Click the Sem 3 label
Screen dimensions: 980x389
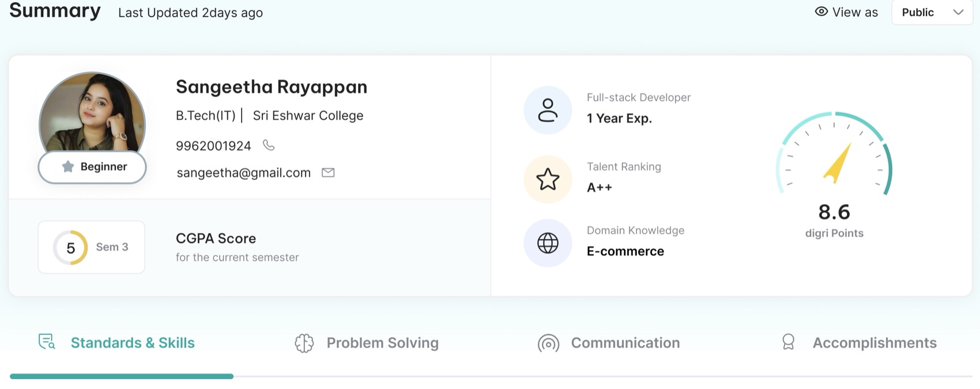tap(112, 247)
